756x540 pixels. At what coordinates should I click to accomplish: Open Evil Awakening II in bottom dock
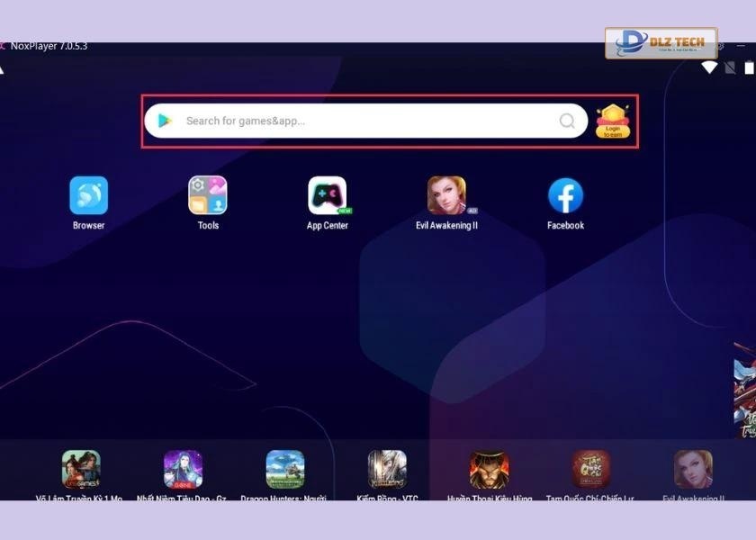[693, 470]
